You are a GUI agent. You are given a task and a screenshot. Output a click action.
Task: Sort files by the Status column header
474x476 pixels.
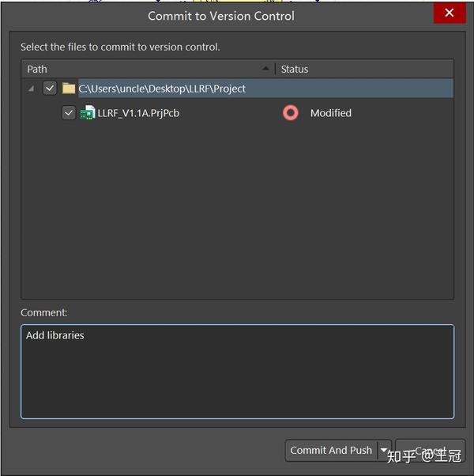click(x=355, y=69)
